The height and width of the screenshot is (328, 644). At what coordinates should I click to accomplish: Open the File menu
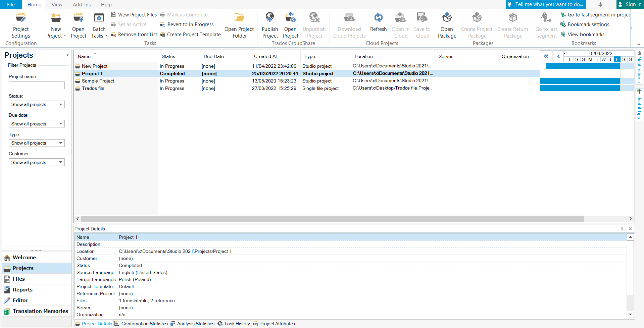click(x=11, y=4)
